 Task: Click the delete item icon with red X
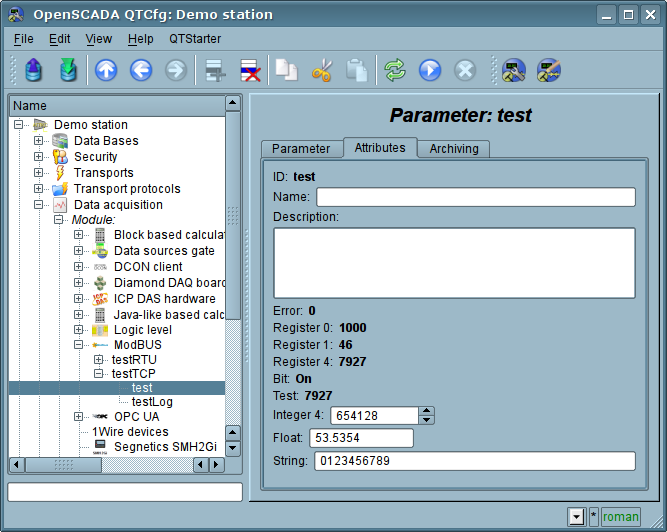pyautogui.click(x=249, y=70)
